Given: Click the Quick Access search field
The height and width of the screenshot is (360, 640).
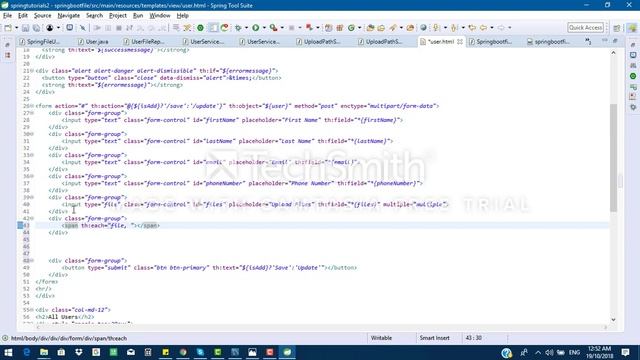Looking at the screenshot, I should [x=585, y=27].
